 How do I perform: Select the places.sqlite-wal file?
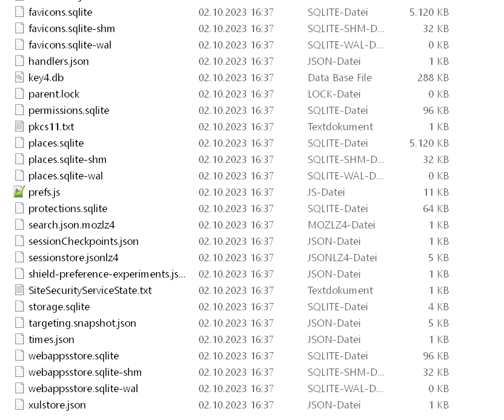click(66, 176)
